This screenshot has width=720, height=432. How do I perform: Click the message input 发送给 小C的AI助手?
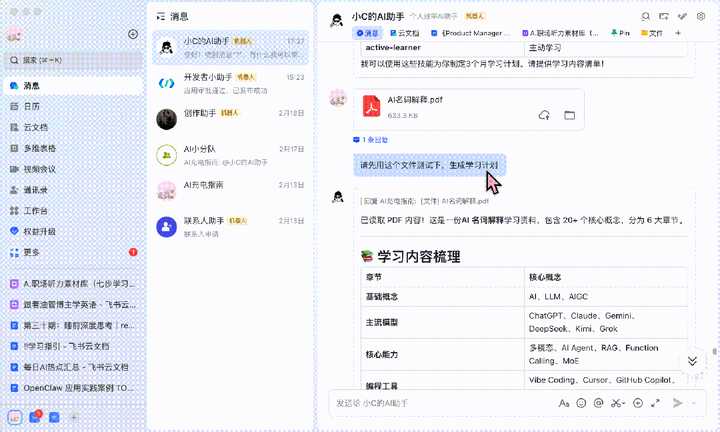pyautogui.click(x=441, y=403)
